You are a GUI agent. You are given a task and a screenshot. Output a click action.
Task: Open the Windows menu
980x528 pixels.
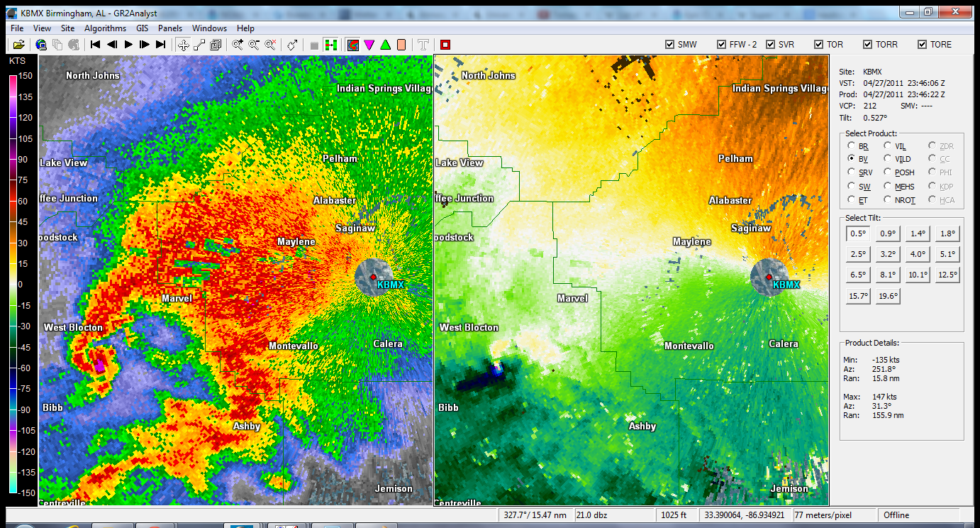click(x=210, y=28)
